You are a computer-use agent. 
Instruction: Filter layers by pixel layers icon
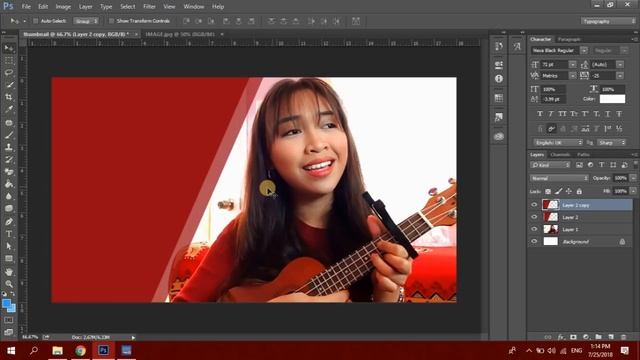coord(579,165)
